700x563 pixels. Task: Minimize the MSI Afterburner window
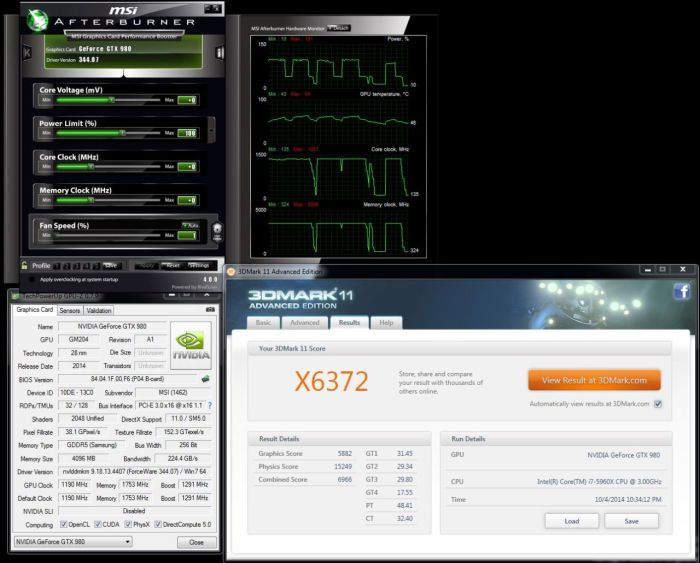click(208, 8)
